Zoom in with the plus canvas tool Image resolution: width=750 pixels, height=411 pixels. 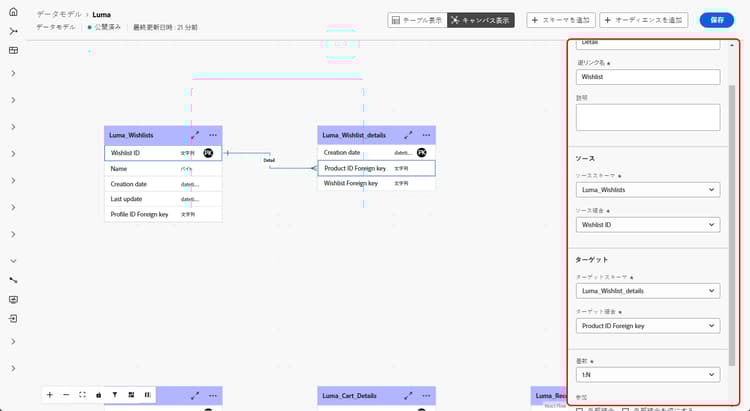(50, 395)
